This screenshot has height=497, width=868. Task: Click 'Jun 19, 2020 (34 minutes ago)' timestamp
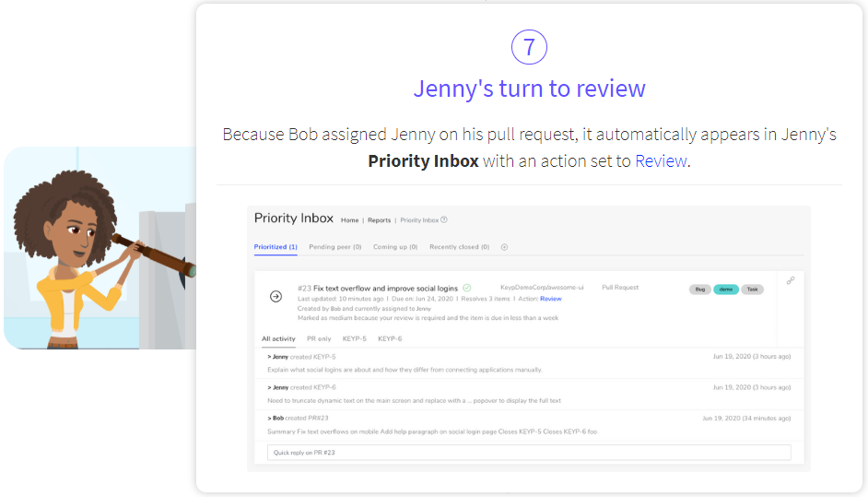[746, 419]
